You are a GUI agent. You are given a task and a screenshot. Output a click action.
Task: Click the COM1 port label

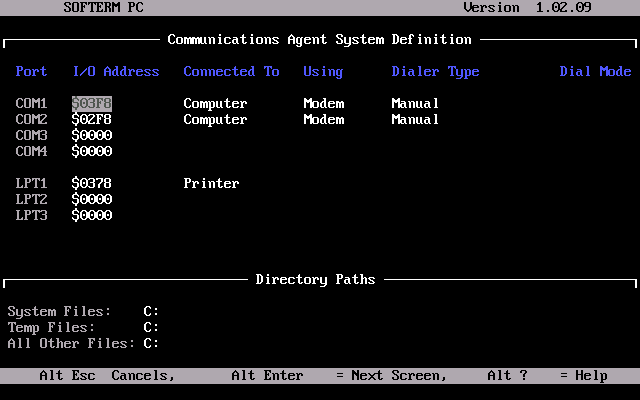click(x=31, y=103)
